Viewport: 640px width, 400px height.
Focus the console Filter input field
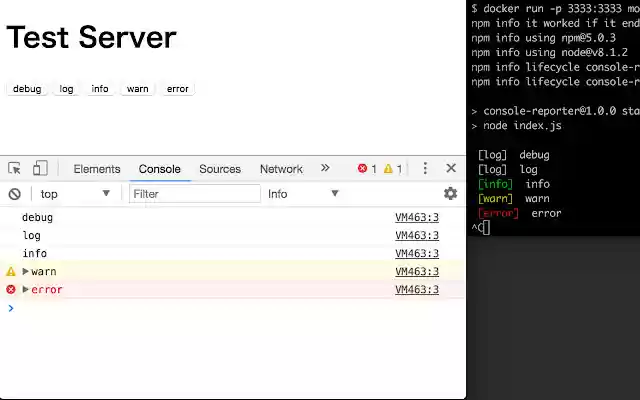pyautogui.click(x=195, y=193)
